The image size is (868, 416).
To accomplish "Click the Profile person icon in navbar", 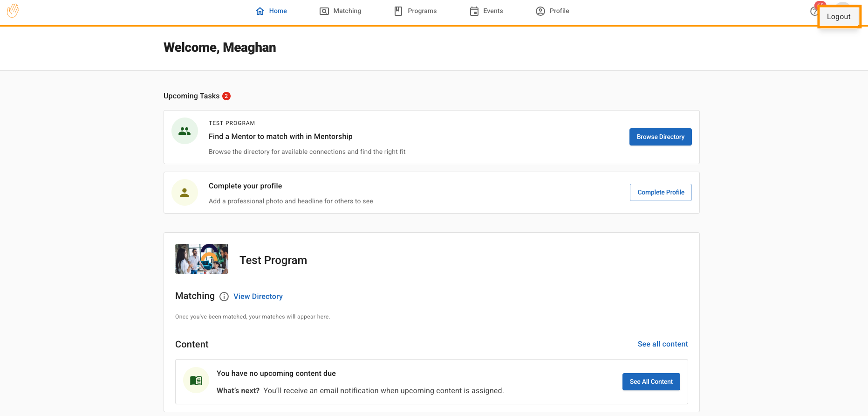I will point(540,11).
